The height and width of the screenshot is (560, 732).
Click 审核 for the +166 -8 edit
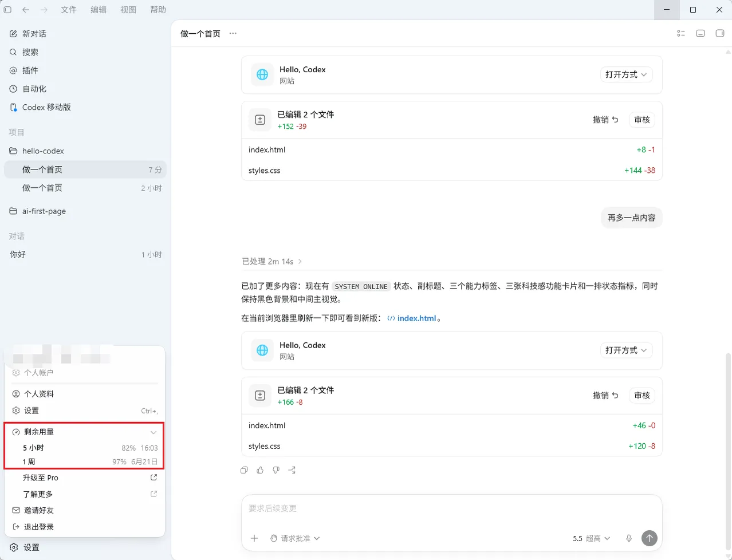(642, 395)
